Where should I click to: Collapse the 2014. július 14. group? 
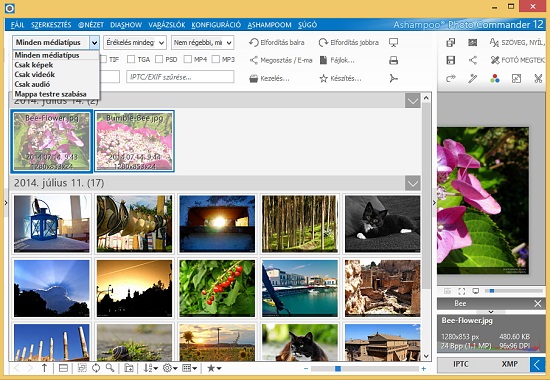click(412, 101)
